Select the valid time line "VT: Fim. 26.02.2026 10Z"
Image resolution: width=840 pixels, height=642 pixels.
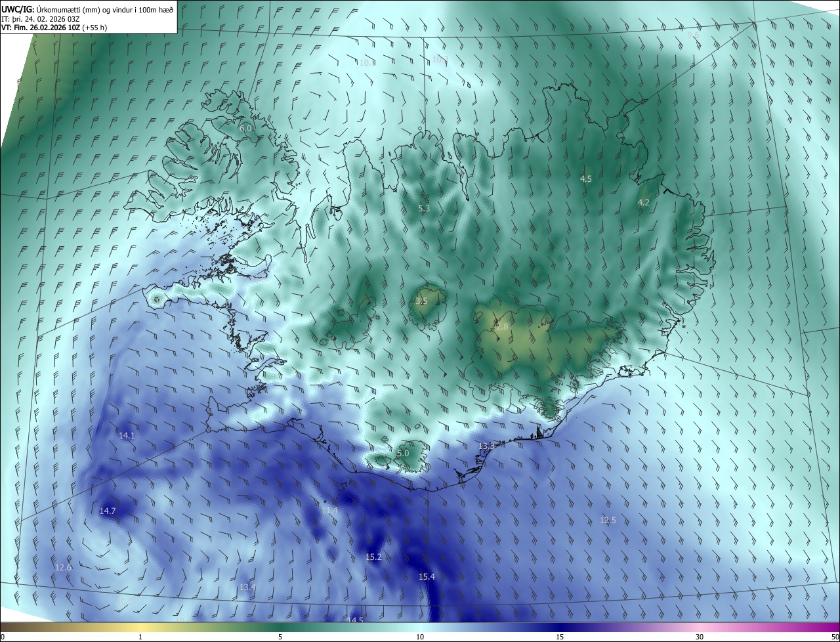(41, 28)
